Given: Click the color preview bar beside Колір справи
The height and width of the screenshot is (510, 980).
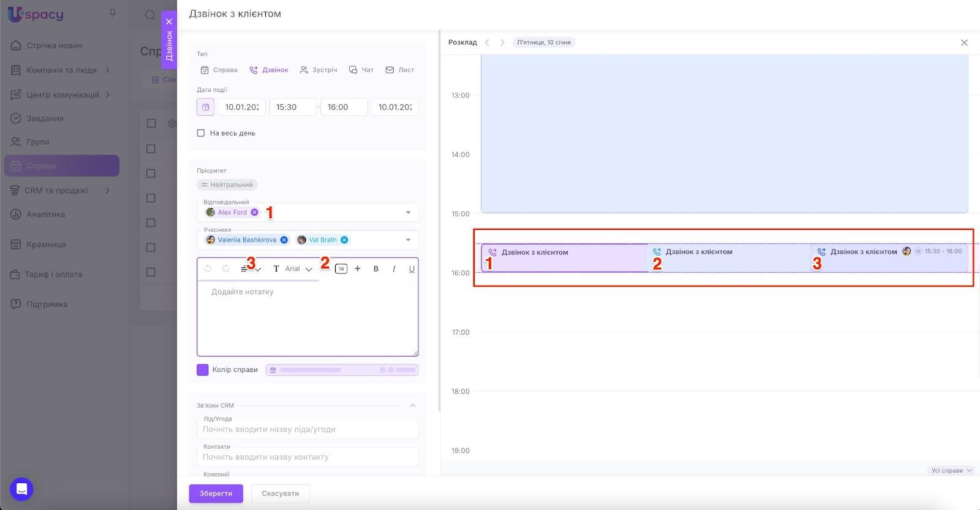Looking at the screenshot, I should coord(342,370).
